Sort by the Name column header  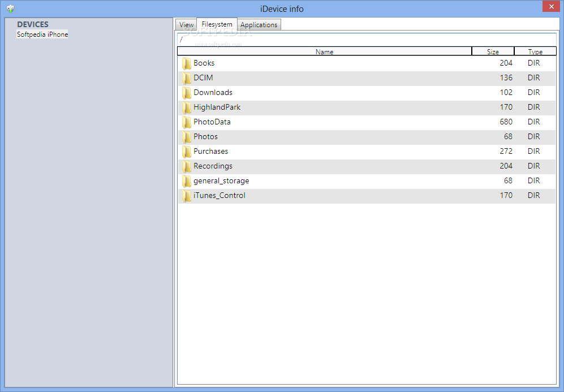coord(325,51)
